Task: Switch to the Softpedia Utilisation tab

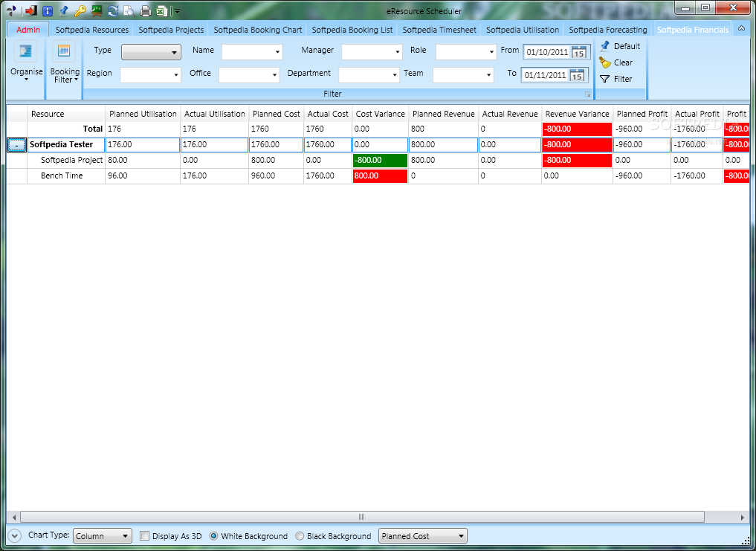Action: click(523, 30)
